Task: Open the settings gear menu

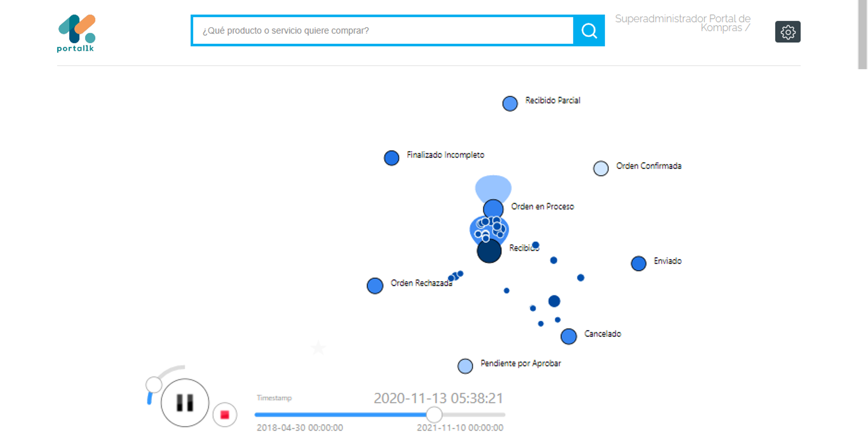Action: pos(788,32)
